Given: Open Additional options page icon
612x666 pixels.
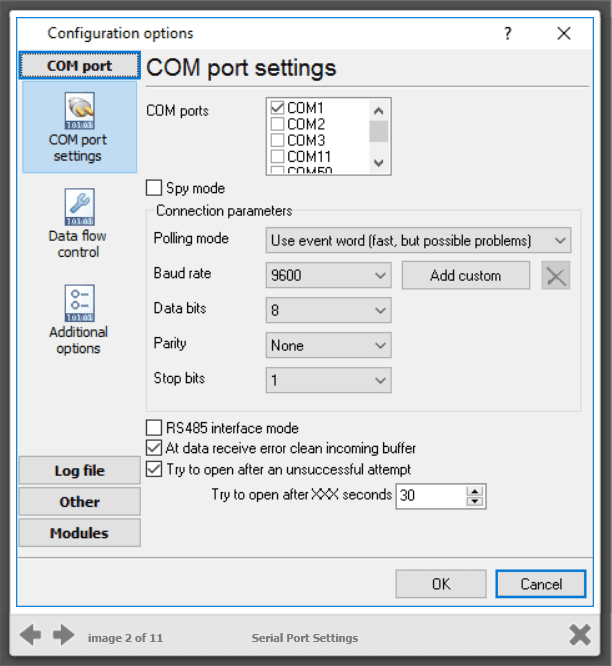Looking at the screenshot, I should click(78, 303).
